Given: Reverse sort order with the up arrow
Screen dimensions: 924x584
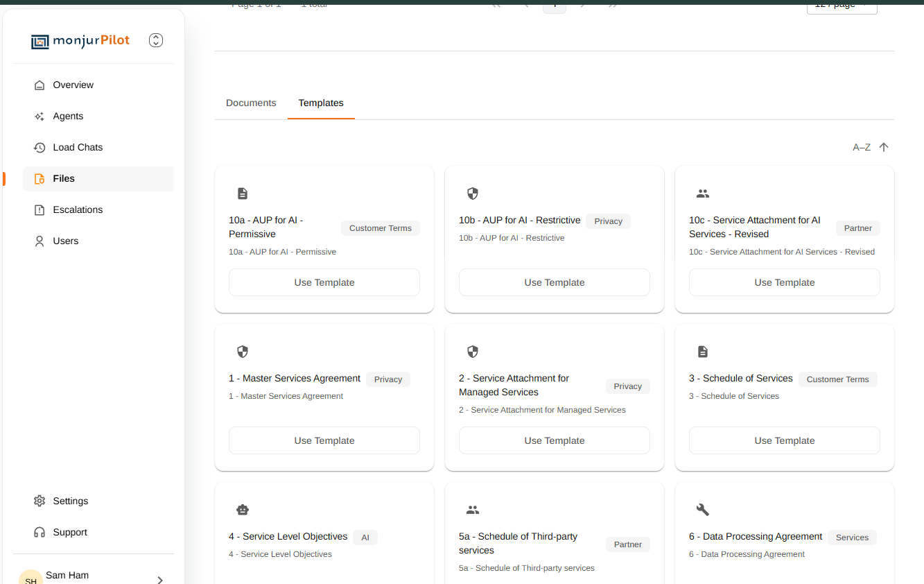Looking at the screenshot, I should click(884, 147).
